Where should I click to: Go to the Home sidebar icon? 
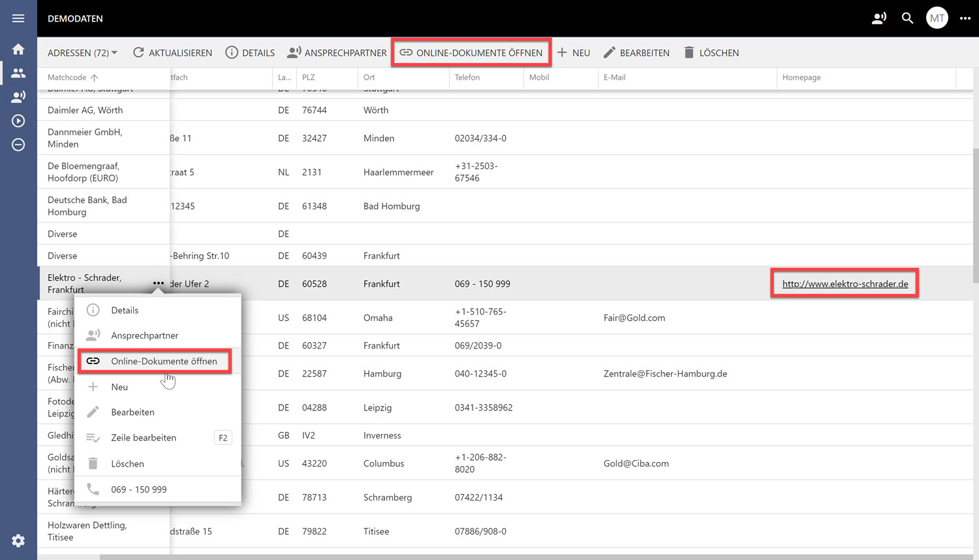click(x=18, y=50)
